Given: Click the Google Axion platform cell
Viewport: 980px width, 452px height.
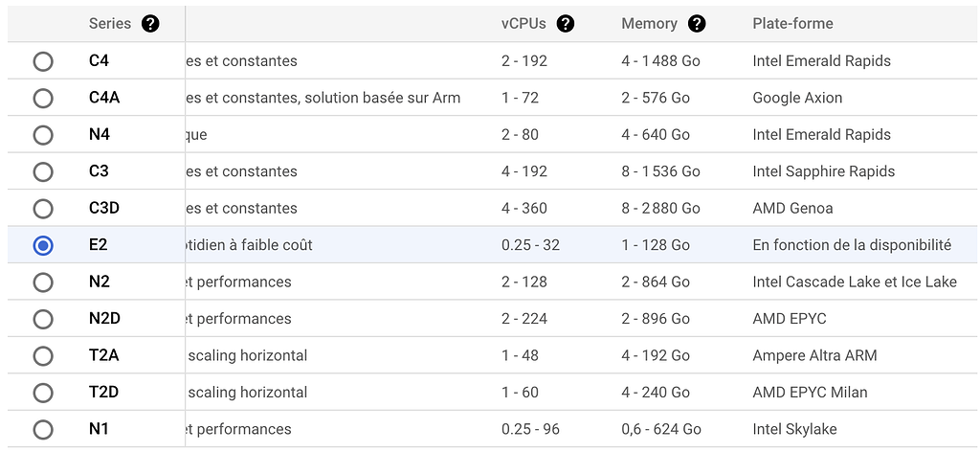Looking at the screenshot, I should 797,98.
